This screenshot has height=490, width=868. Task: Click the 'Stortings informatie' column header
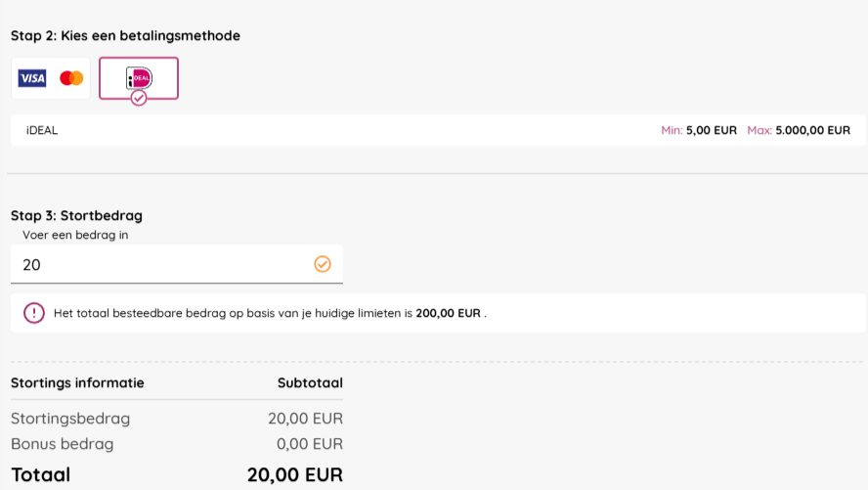[x=77, y=382]
